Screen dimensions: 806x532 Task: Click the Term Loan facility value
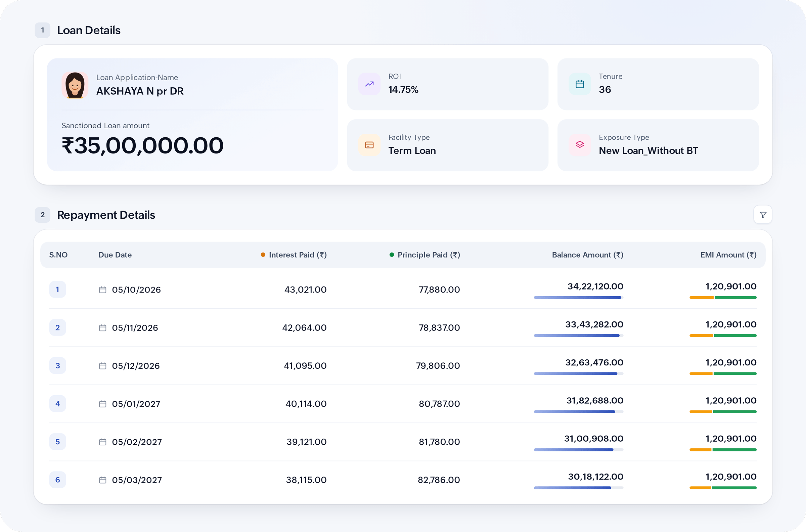coord(412,151)
